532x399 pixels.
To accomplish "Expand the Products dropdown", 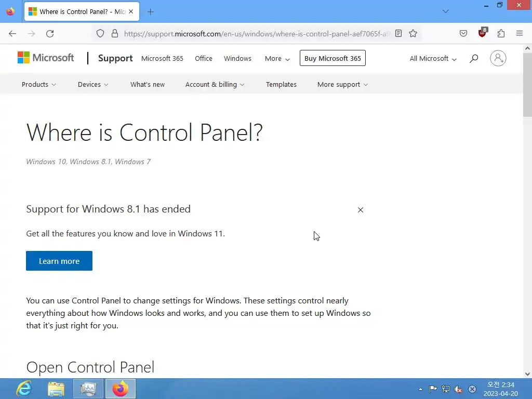I will point(38,85).
